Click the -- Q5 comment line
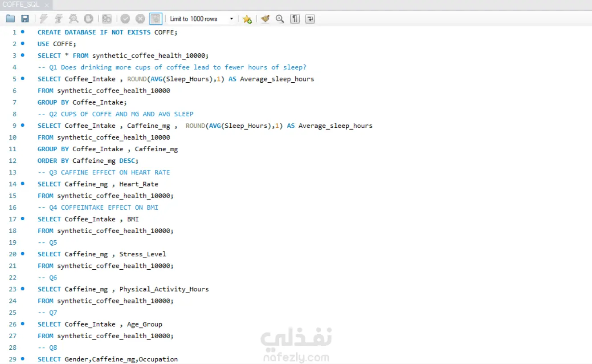The height and width of the screenshot is (364, 592). (x=47, y=243)
